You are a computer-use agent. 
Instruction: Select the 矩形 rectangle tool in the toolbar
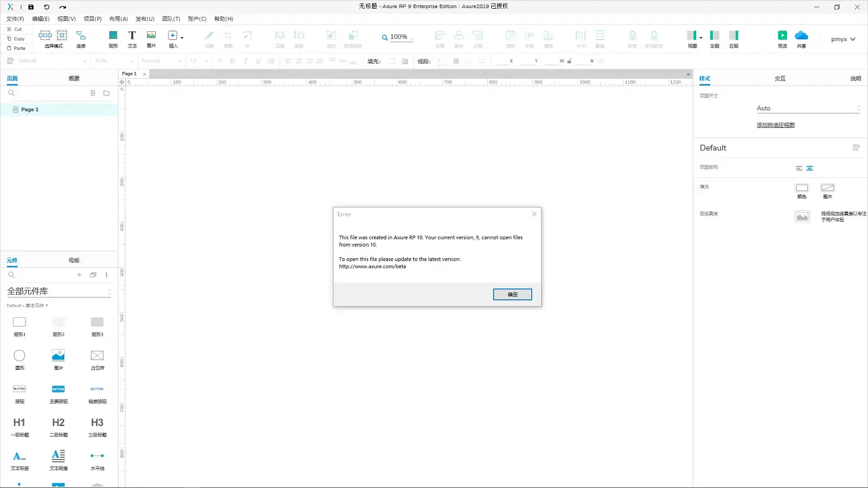click(113, 37)
